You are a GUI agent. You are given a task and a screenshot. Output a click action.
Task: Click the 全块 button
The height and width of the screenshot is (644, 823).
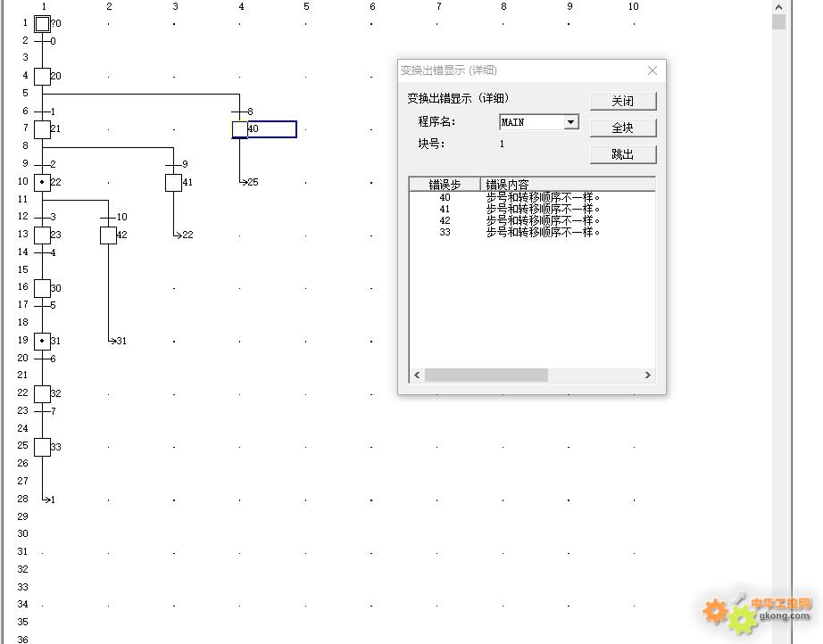(x=623, y=128)
